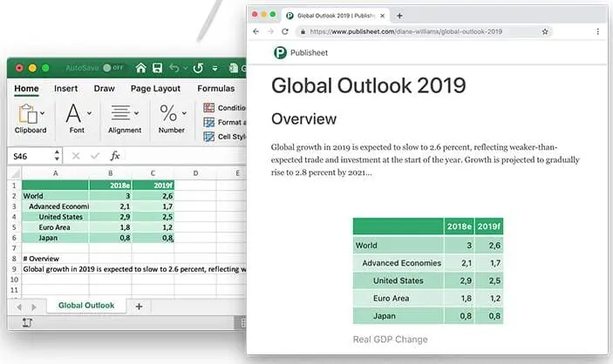This screenshot has width=613, height=364.
Task: Reload the Publisheet browser page
Action: pos(285,31)
